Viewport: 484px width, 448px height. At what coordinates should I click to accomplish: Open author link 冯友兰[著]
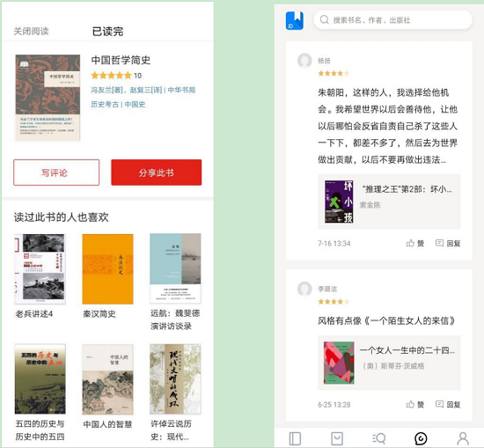(106, 90)
